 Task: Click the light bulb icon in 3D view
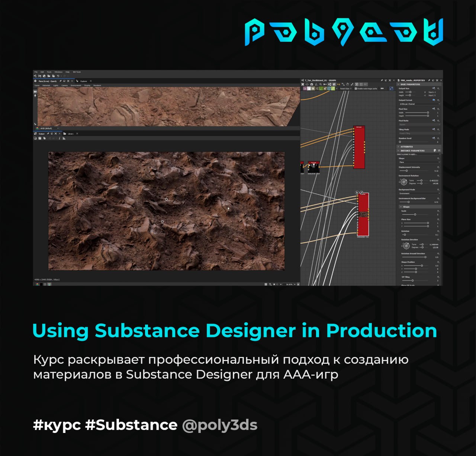pos(35,96)
